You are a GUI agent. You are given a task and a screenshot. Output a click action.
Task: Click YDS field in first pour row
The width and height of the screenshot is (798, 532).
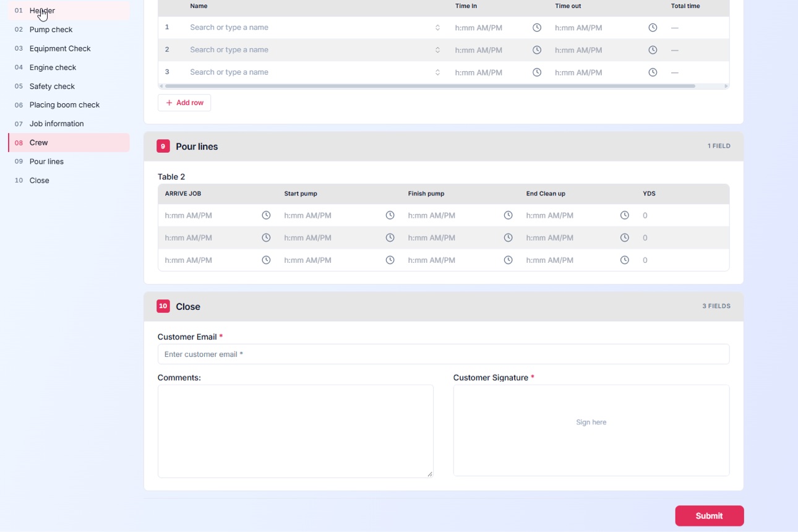tap(682, 215)
